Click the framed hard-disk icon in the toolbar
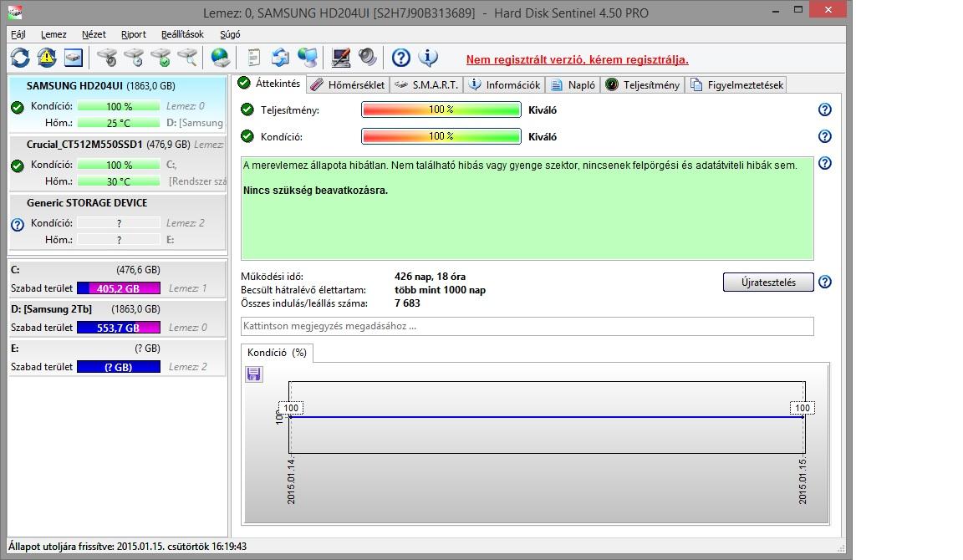The image size is (963, 560). (x=73, y=59)
